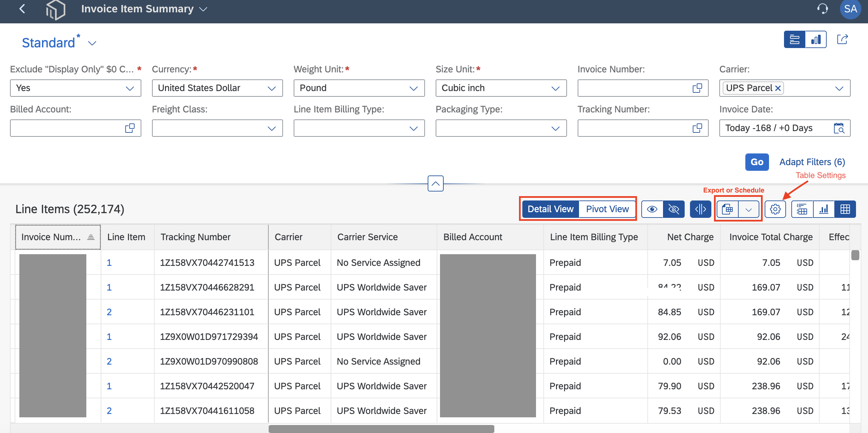
Task: Toggle the show details eye icon
Action: tap(652, 209)
